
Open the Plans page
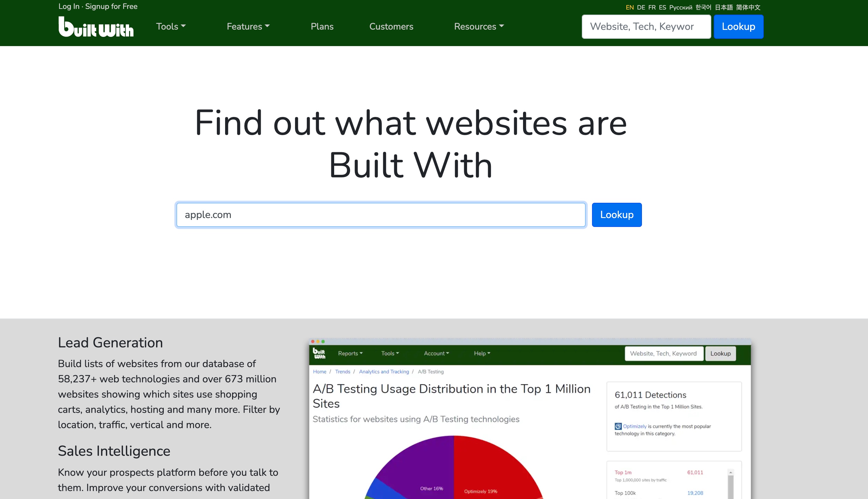pyautogui.click(x=322, y=26)
